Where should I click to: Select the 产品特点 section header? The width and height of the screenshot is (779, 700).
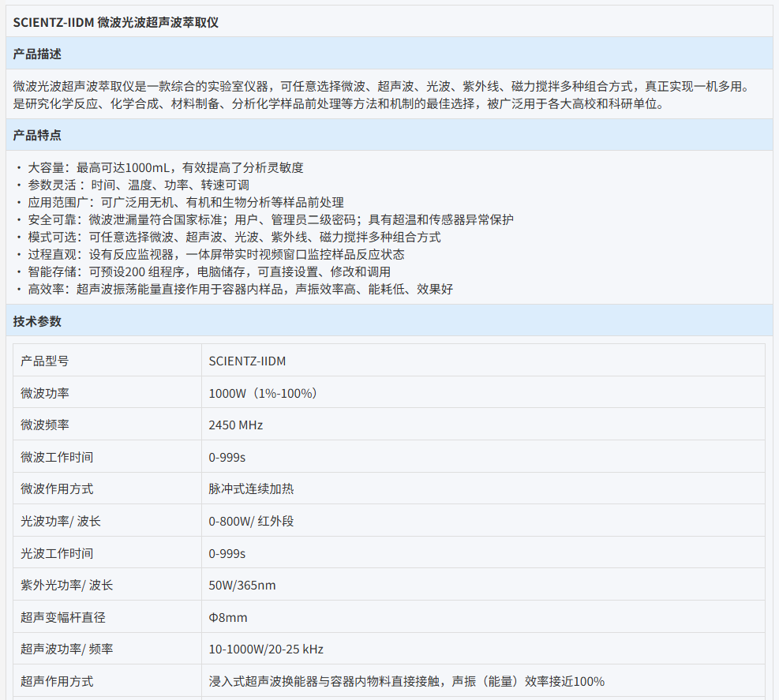[x=37, y=135]
